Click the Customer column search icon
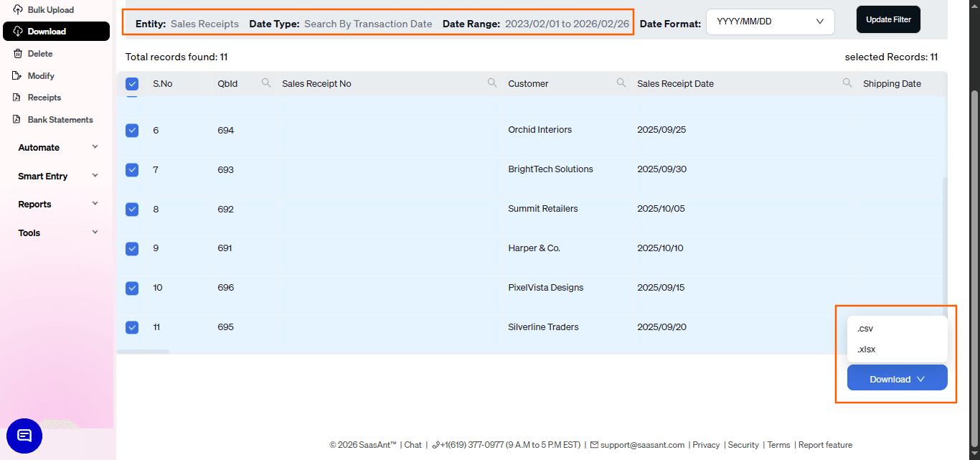This screenshot has height=460, width=980. click(621, 83)
